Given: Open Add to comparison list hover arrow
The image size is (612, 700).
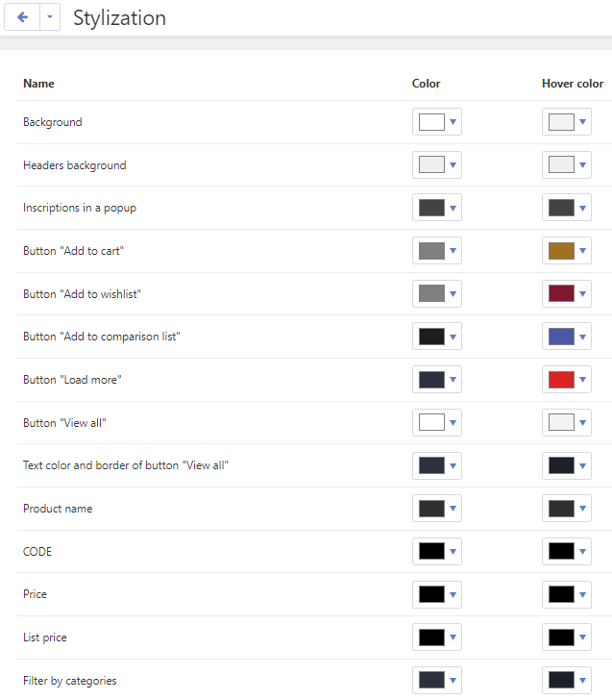Looking at the screenshot, I should pyautogui.click(x=582, y=337).
